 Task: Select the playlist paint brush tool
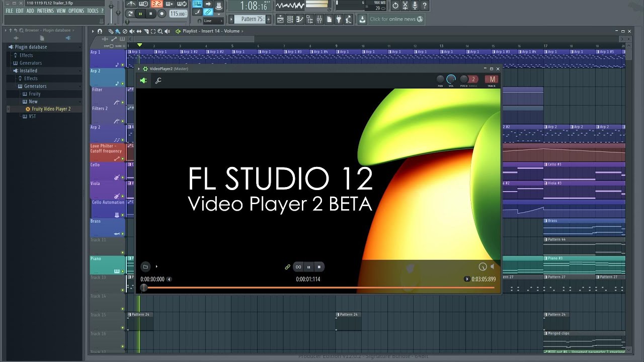coord(118,31)
